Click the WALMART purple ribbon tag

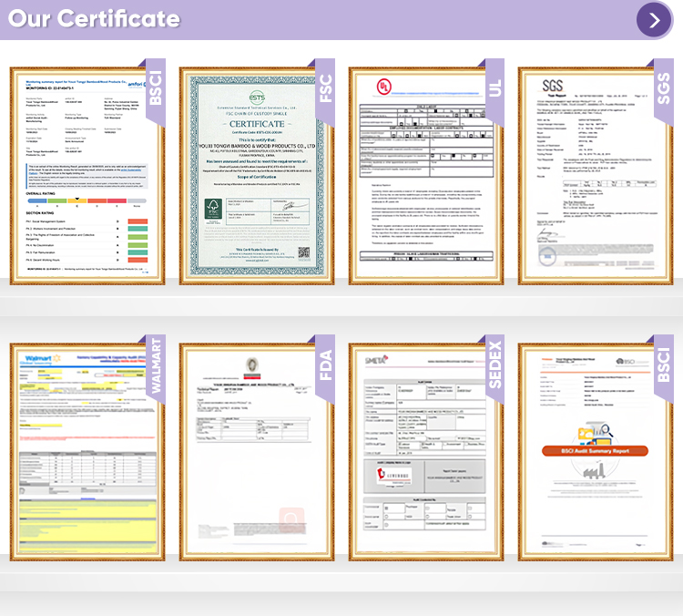[156, 366]
